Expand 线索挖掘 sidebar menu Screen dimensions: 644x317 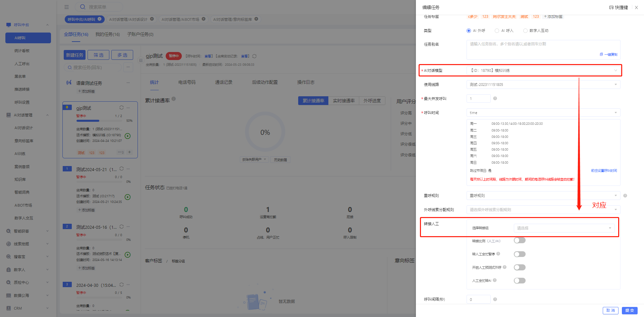(28, 244)
